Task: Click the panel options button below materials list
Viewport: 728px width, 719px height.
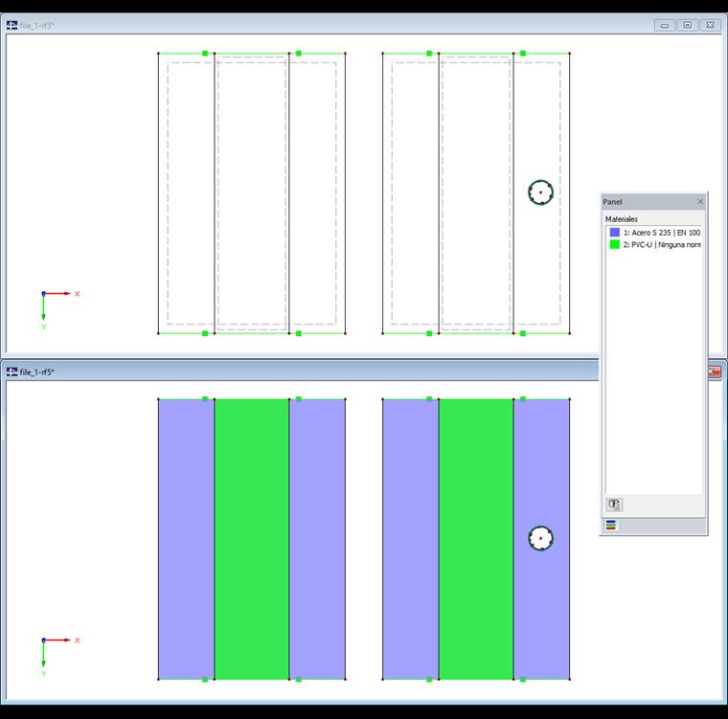Action: (x=614, y=505)
